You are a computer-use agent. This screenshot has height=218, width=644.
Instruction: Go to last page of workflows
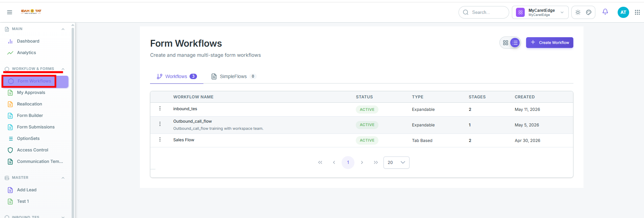[376, 163]
